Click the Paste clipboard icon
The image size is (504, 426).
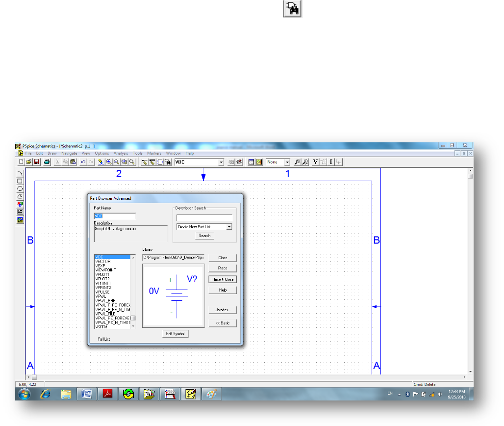click(73, 162)
